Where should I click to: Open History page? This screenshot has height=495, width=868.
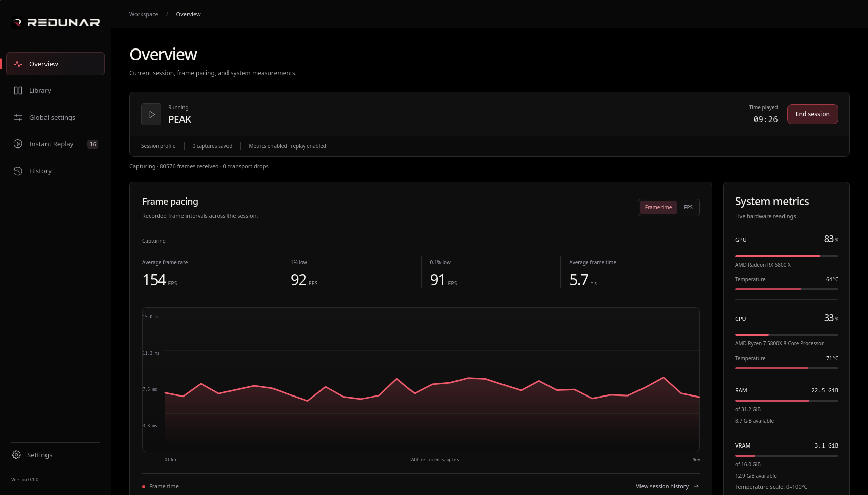(x=55, y=171)
